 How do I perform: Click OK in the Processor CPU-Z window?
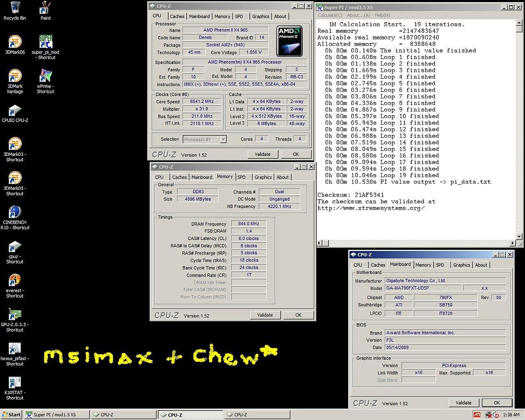click(296, 154)
